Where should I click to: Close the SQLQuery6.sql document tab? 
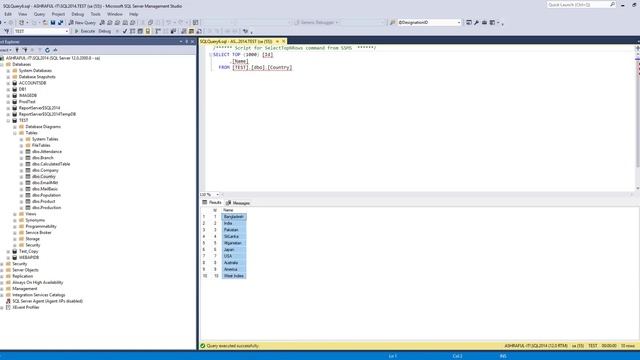(283, 41)
